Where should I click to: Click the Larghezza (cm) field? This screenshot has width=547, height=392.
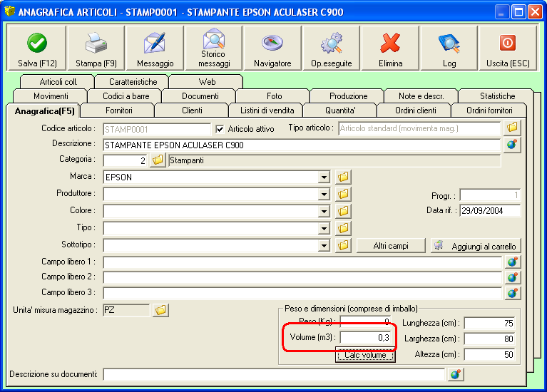489,339
